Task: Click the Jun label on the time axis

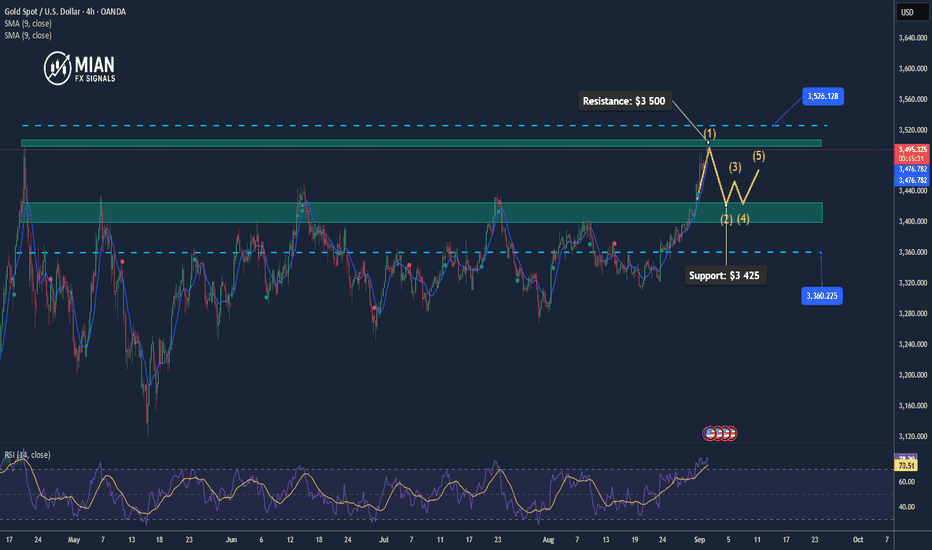Action: coord(231,540)
